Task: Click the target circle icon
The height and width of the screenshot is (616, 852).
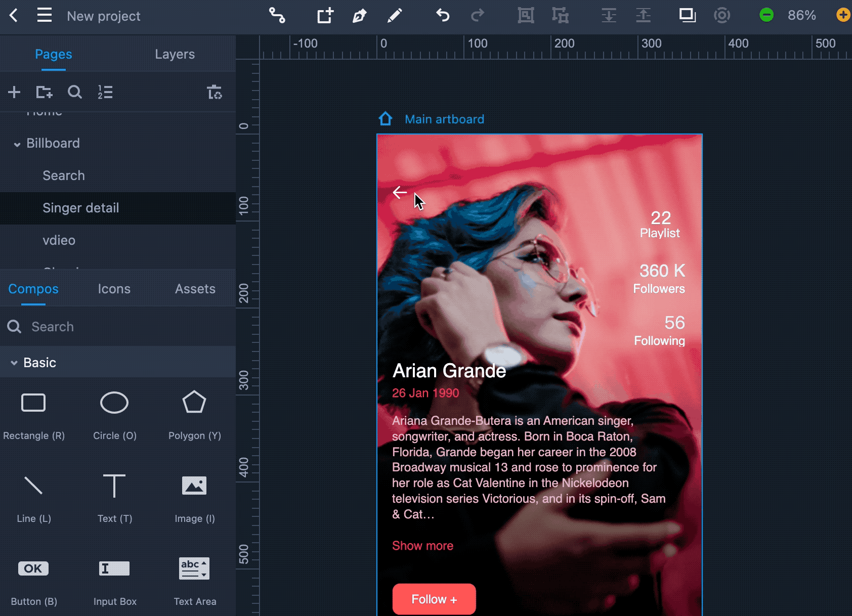Action: pyautogui.click(x=722, y=15)
